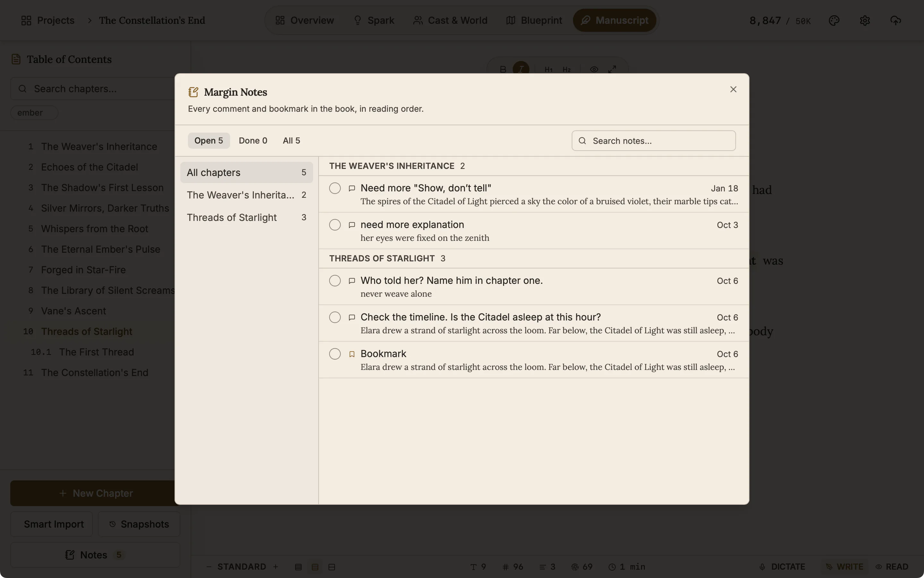Switch to the Overview tab
This screenshot has width=924, height=578.
point(305,20)
